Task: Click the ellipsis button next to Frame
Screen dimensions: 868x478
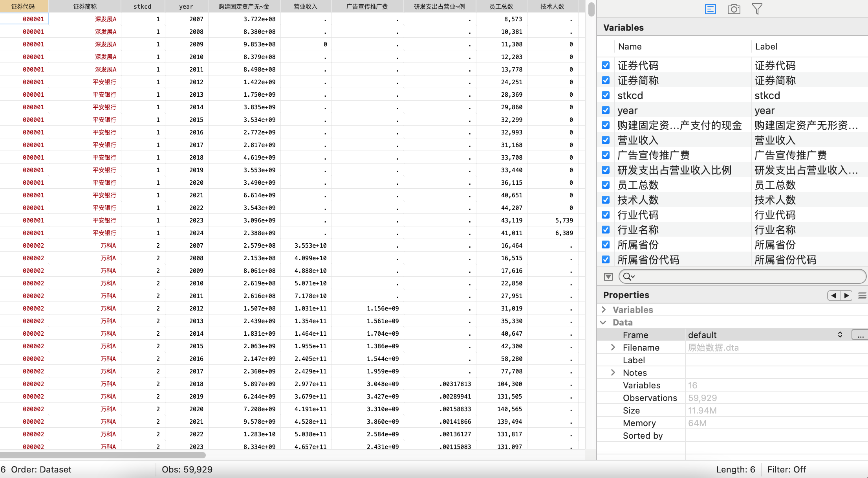Action: (x=860, y=335)
